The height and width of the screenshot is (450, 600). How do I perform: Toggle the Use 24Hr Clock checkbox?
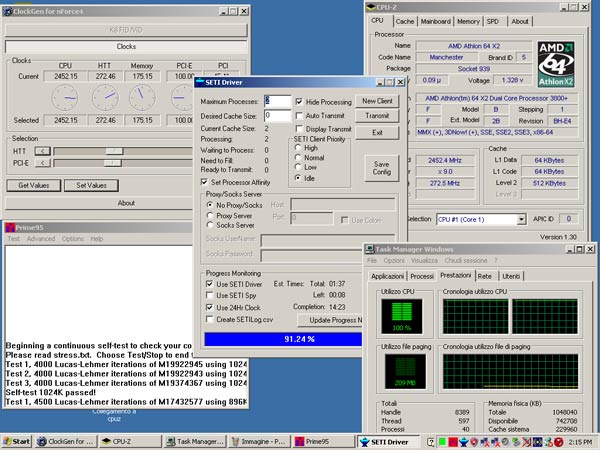click(210, 307)
